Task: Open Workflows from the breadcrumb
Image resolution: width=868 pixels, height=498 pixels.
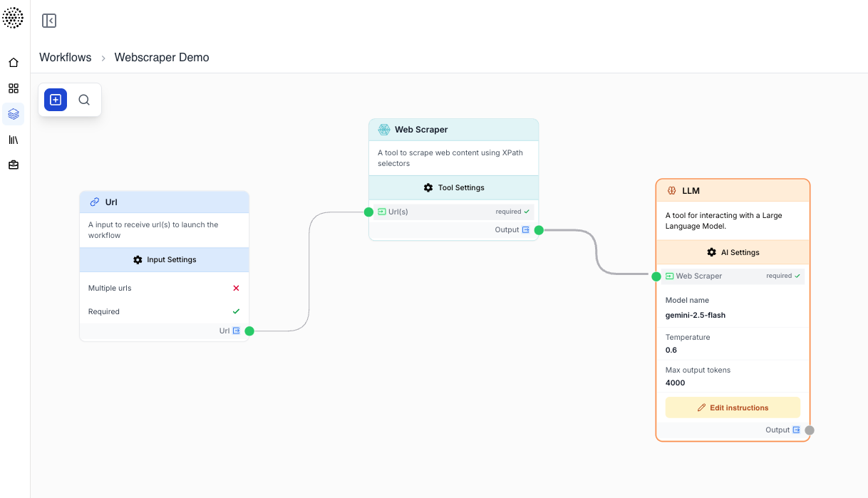Action: click(65, 57)
